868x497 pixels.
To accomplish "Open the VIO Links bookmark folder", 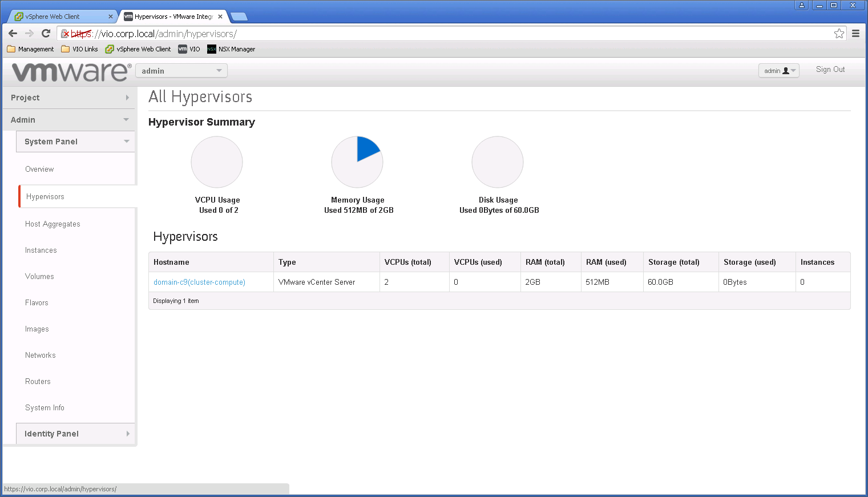I will pos(79,49).
